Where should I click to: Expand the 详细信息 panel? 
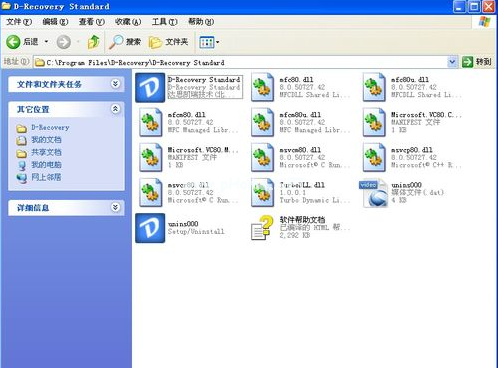tap(115, 207)
